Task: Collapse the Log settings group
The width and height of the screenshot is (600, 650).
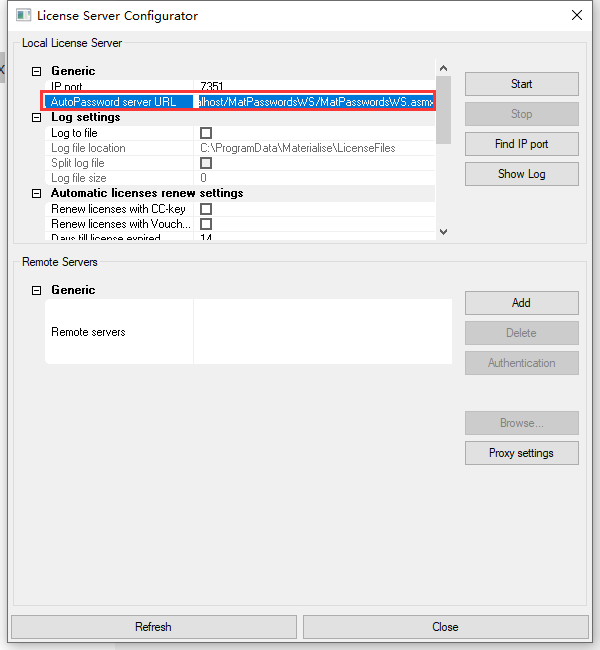Action: coord(36,118)
